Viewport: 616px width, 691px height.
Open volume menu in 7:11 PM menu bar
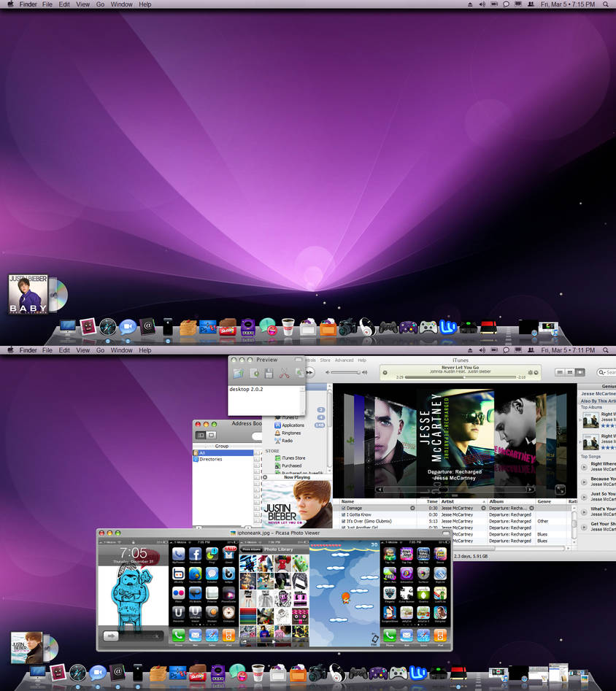(x=482, y=350)
